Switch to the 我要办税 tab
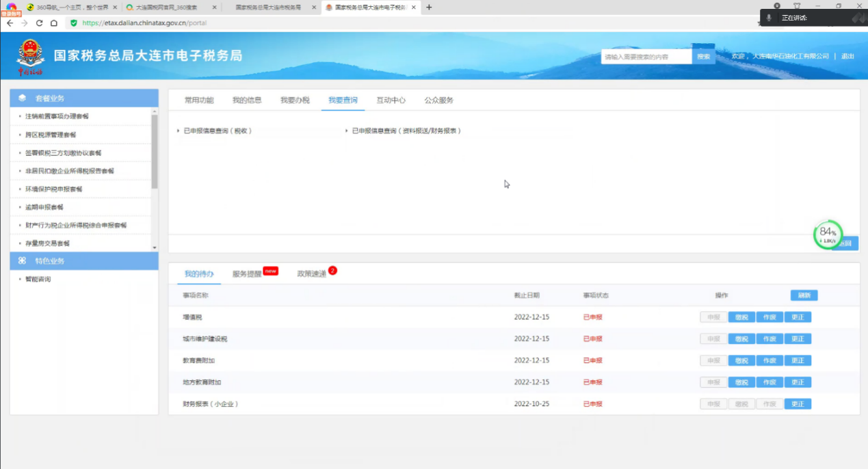868x469 pixels. point(295,100)
